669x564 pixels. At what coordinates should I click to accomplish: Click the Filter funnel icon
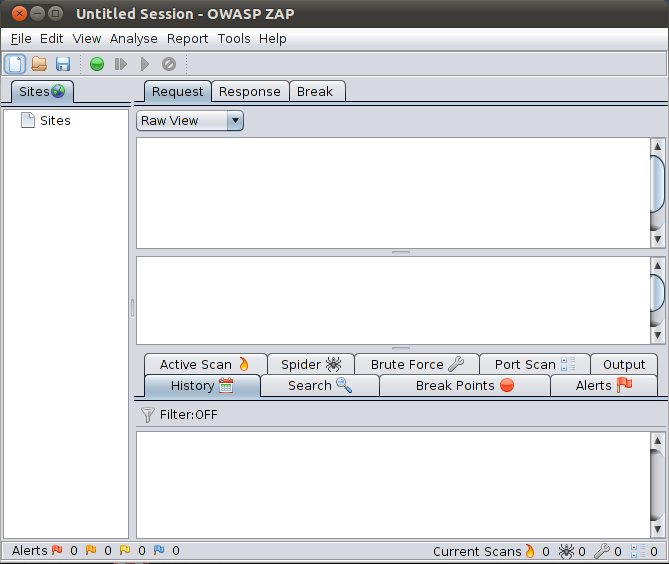[148, 415]
